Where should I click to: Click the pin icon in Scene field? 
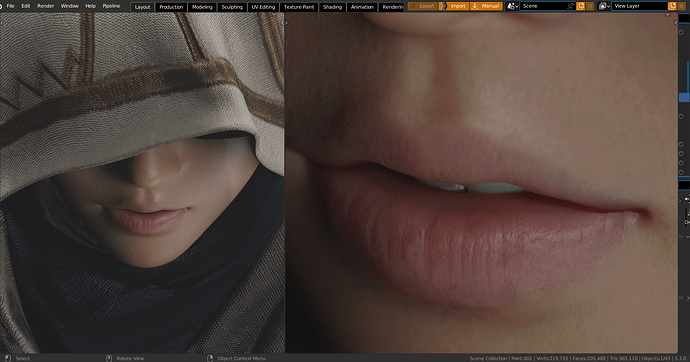pyautogui.click(x=571, y=6)
